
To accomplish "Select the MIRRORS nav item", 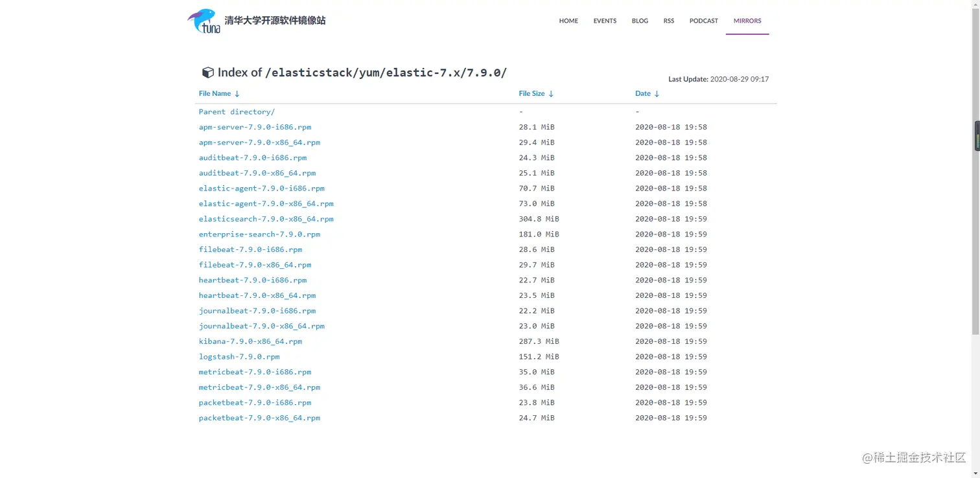I will coord(747,21).
